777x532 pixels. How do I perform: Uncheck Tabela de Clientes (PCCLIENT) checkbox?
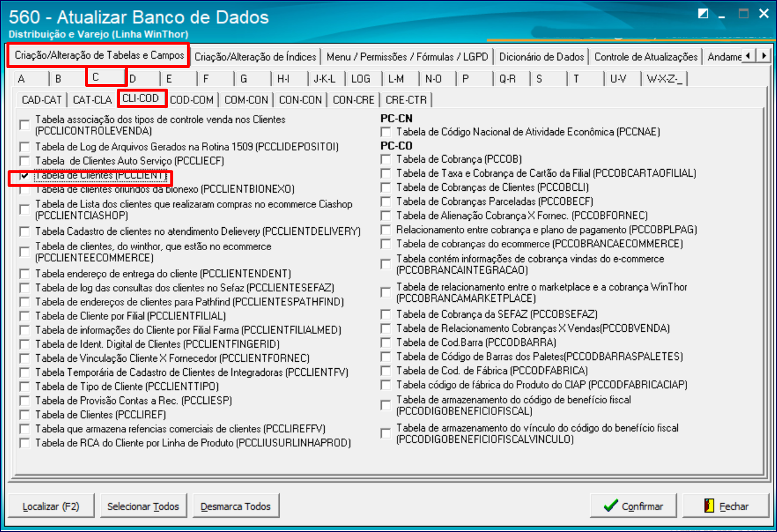click(x=25, y=176)
